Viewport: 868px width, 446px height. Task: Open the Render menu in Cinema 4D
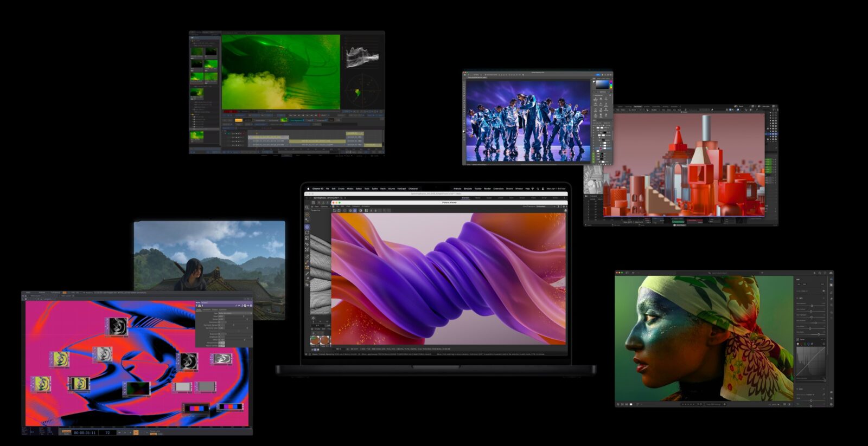pos(487,189)
